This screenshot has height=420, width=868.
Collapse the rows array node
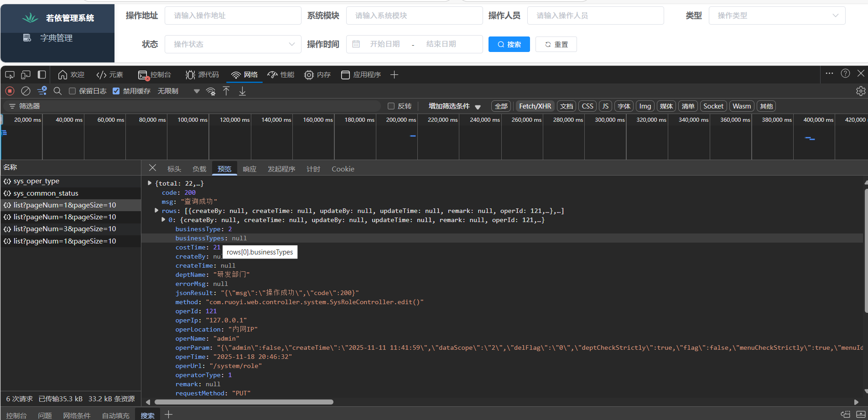[156, 210]
